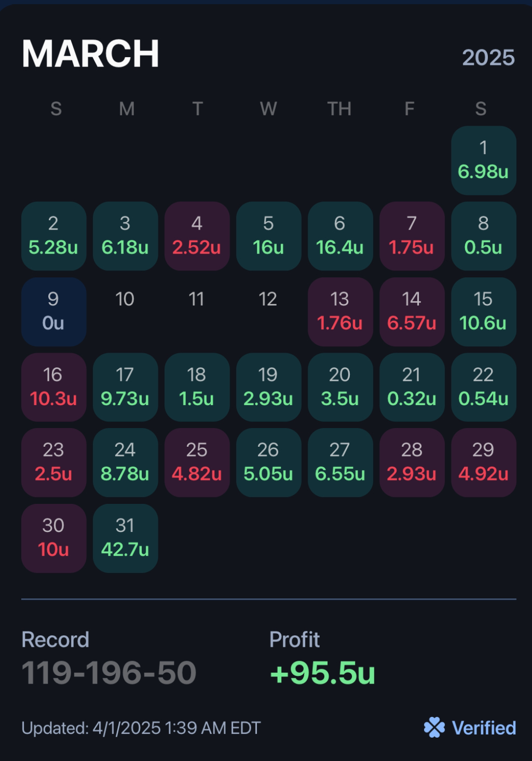Image resolution: width=532 pixels, height=761 pixels.
Task: Open March 24 day with 8.78u
Action: click(x=126, y=463)
